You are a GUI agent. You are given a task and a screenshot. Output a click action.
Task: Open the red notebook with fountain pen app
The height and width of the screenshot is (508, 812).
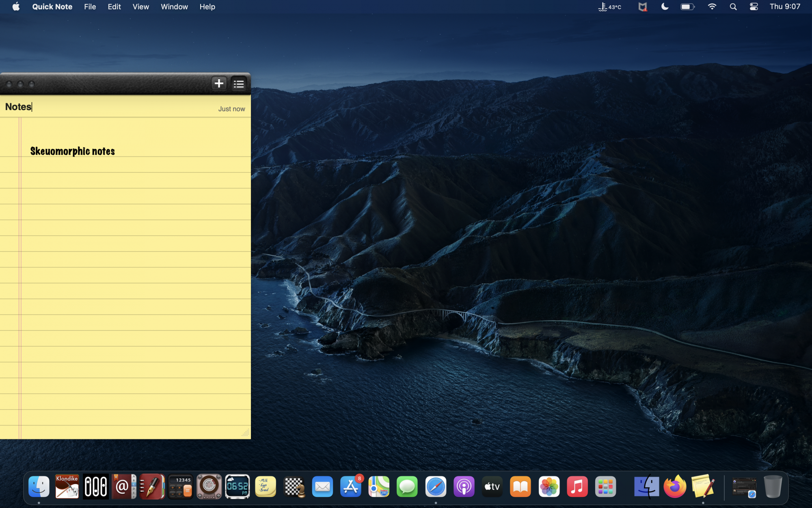(x=152, y=486)
